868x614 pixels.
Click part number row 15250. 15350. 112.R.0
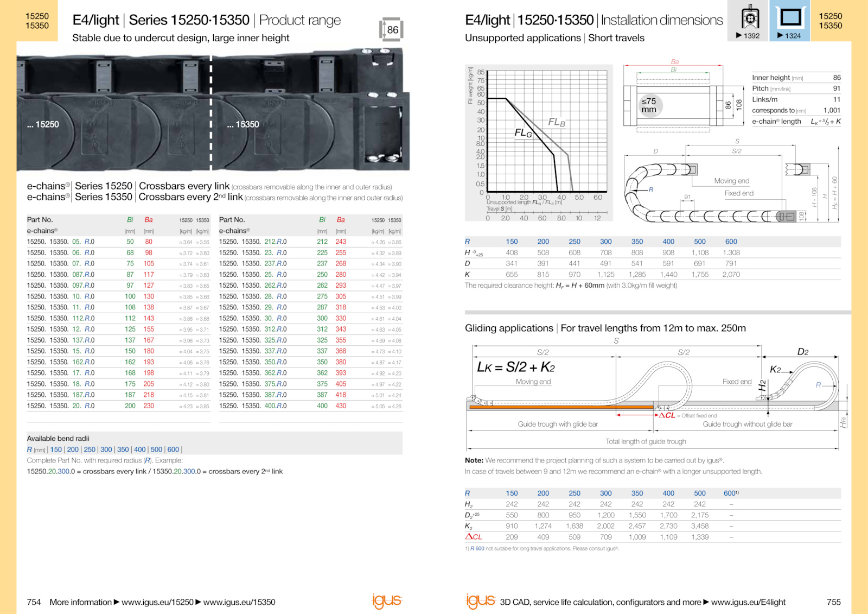click(118, 319)
